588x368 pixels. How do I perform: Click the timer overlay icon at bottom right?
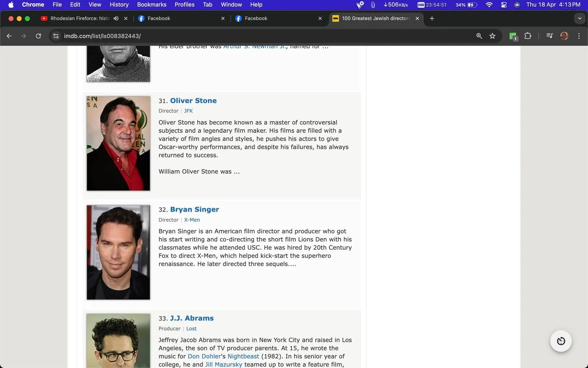560,341
